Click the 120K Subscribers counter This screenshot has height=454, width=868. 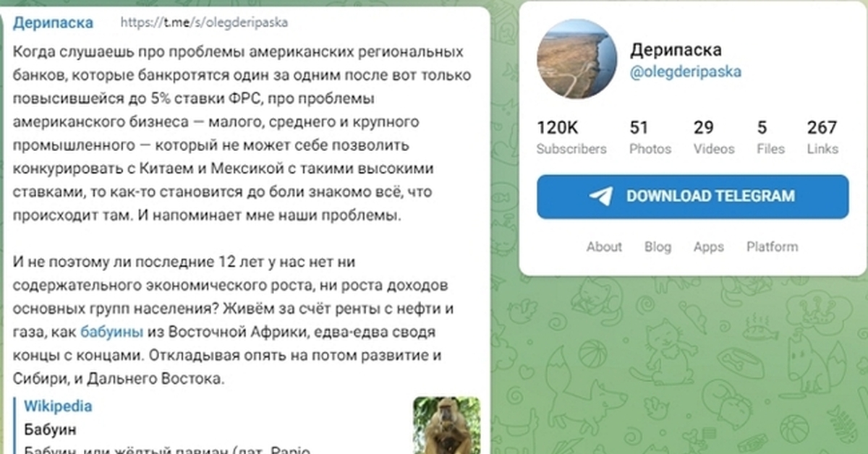tap(571, 137)
